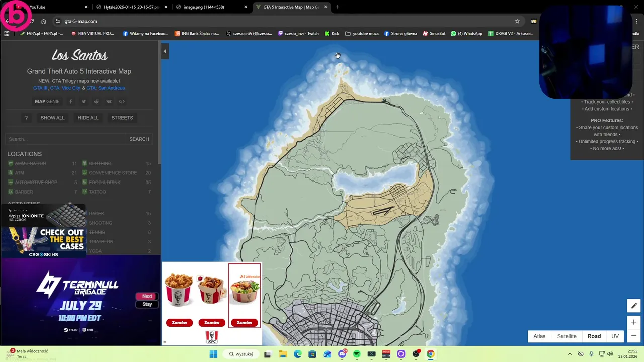Switch to the Hytale2026 image tab
The width and height of the screenshot is (644, 362).
point(130,7)
